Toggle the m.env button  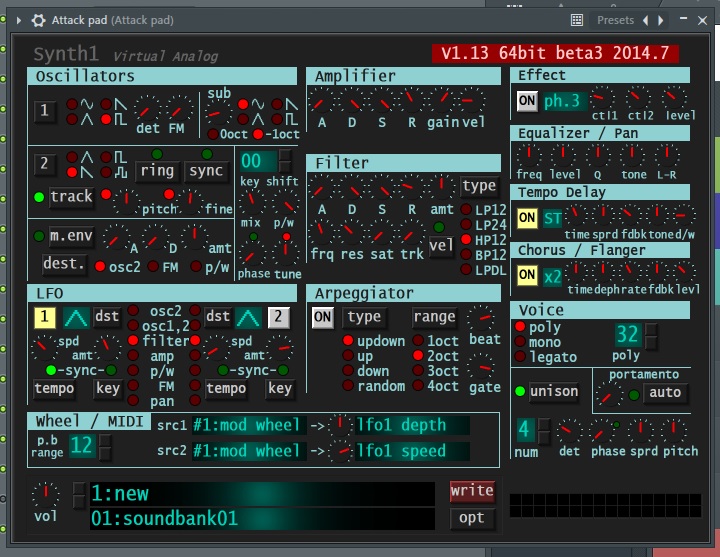click(x=71, y=236)
